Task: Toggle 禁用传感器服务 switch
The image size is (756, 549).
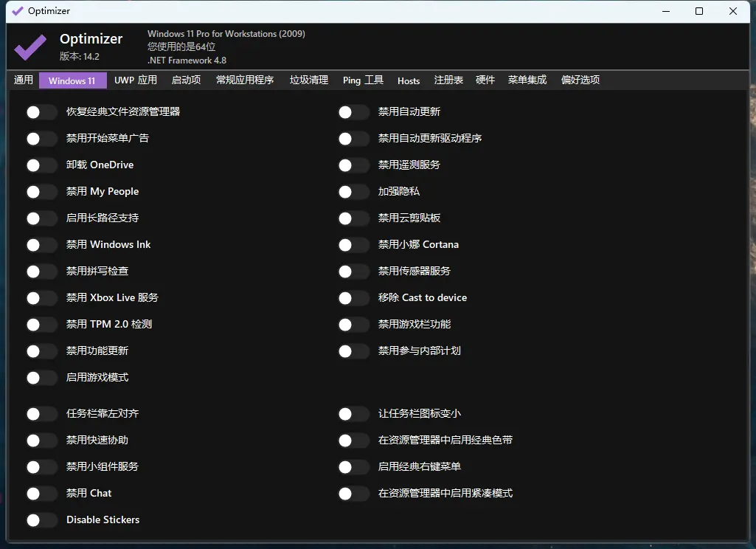Action: pyautogui.click(x=354, y=272)
